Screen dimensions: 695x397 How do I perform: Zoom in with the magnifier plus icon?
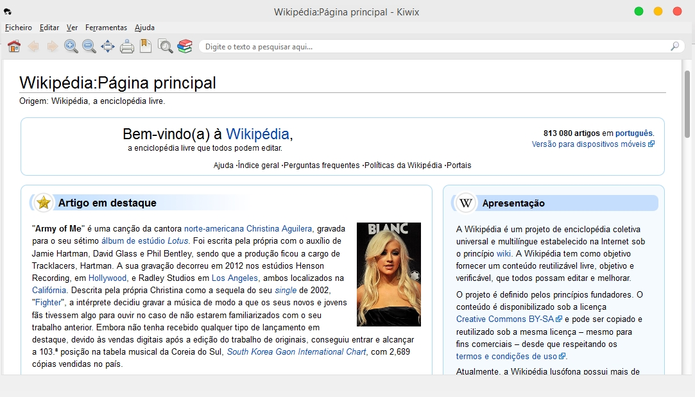click(71, 46)
